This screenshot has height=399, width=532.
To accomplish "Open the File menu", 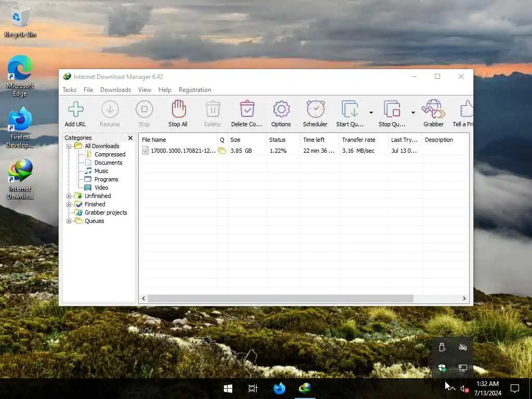I will click(88, 90).
